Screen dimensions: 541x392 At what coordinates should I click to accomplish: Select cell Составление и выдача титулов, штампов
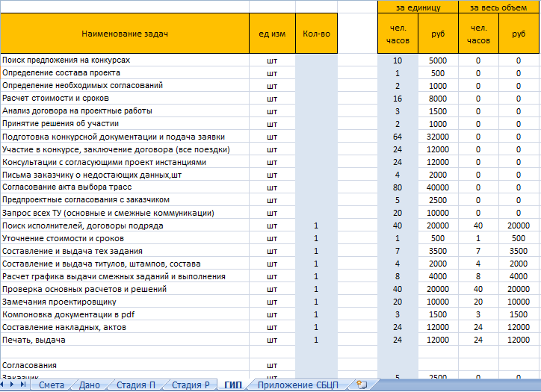(x=125, y=264)
